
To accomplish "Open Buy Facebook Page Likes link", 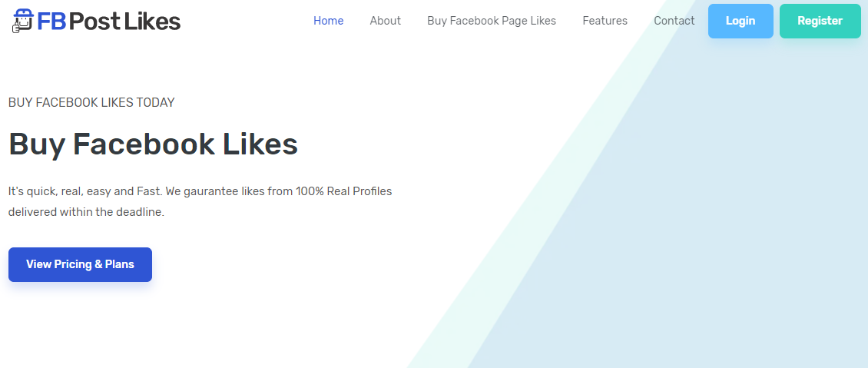I will (492, 21).
